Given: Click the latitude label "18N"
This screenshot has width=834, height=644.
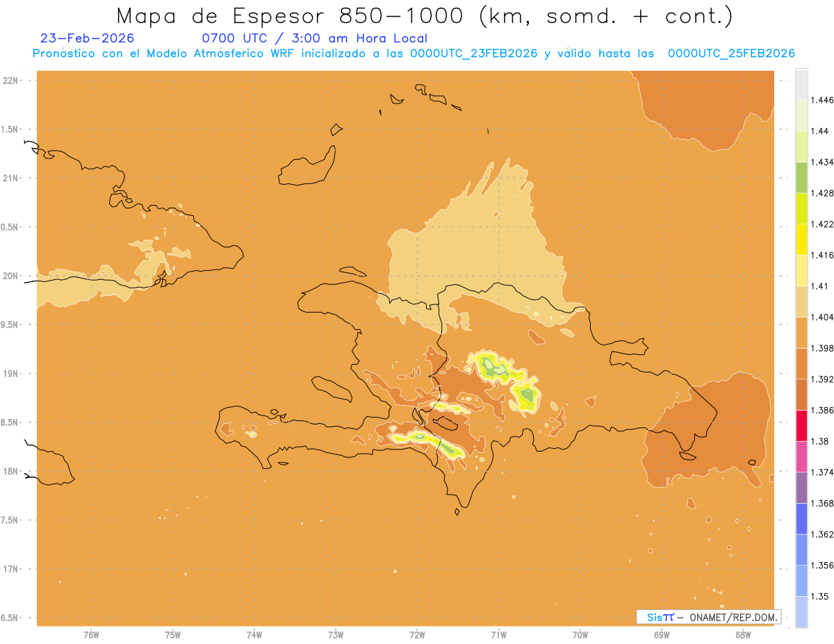Looking at the screenshot, I should click(10, 471).
